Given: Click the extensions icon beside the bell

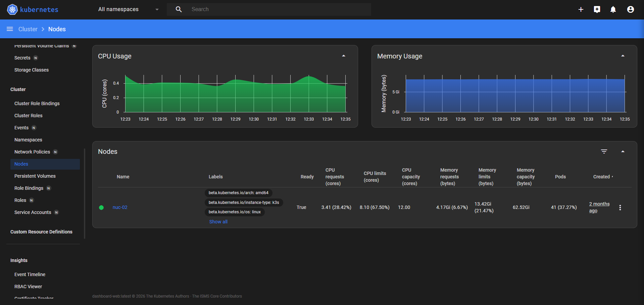Looking at the screenshot, I should pyautogui.click(x=597, y=9).
